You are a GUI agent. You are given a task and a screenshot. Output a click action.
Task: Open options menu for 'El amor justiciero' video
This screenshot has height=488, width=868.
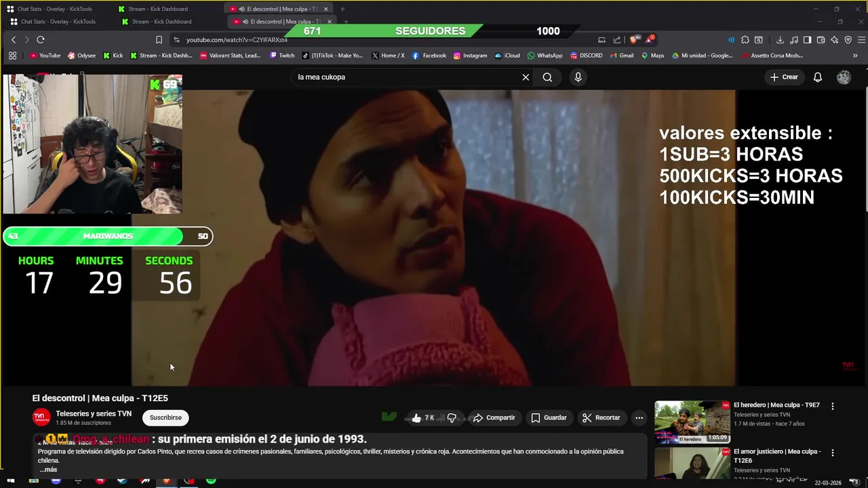[x=833, y=453]
